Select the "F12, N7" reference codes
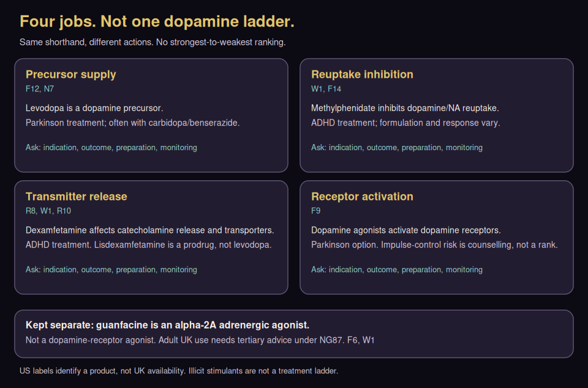 40,89
